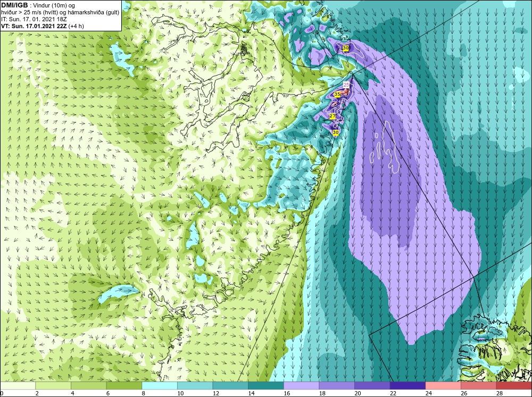Viewport: 532px width, 397px height.
Task: Click the light pink 24–26 m/s legend swatch
Action: pyautogui.click(x=443, y=385)
